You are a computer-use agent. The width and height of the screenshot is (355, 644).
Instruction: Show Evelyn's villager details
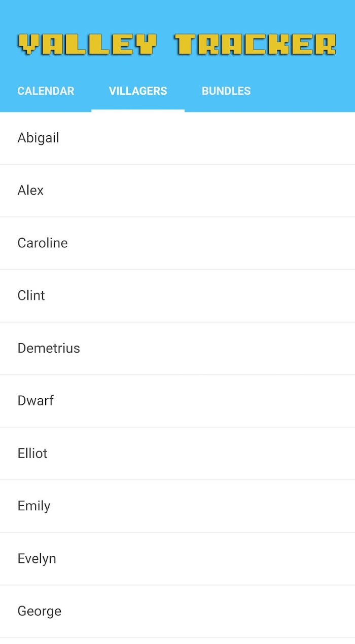[x=177, y=559]
